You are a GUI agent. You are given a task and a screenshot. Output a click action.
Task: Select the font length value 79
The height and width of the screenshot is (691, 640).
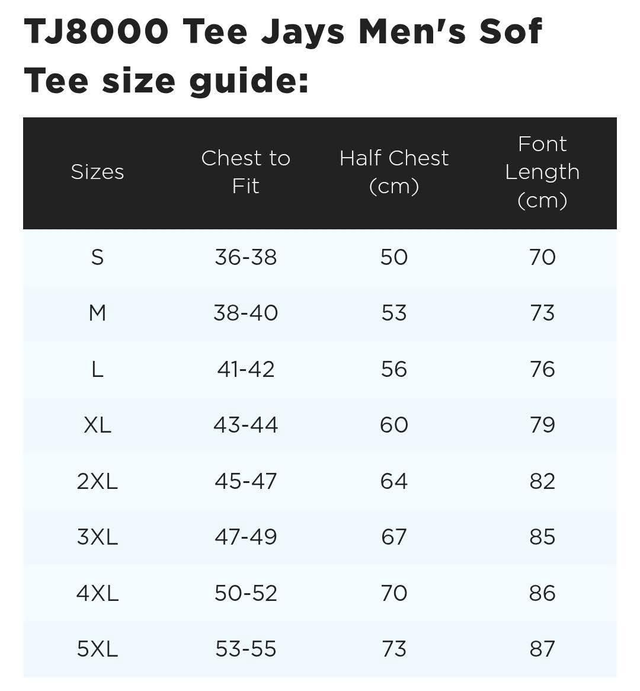(x=542, y=425)
